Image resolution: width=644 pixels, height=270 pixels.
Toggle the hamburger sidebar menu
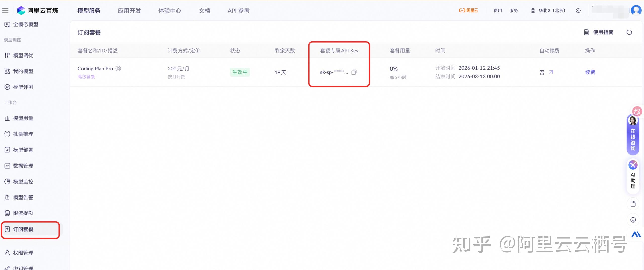tap(5, 11)
